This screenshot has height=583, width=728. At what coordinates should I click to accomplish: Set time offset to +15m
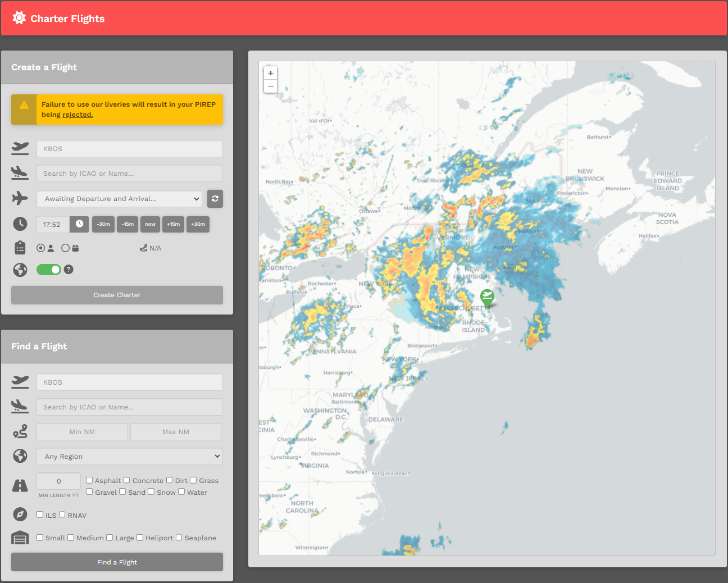point(174,224)
